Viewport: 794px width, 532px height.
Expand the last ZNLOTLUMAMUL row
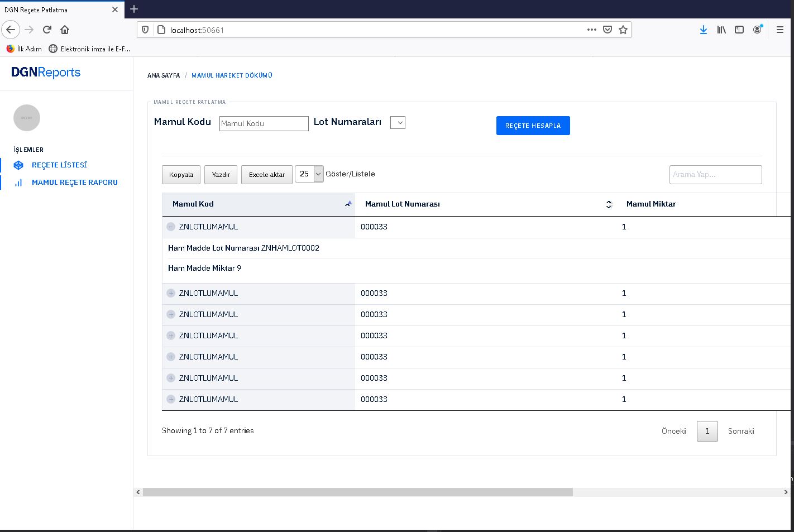click(171, 399)
